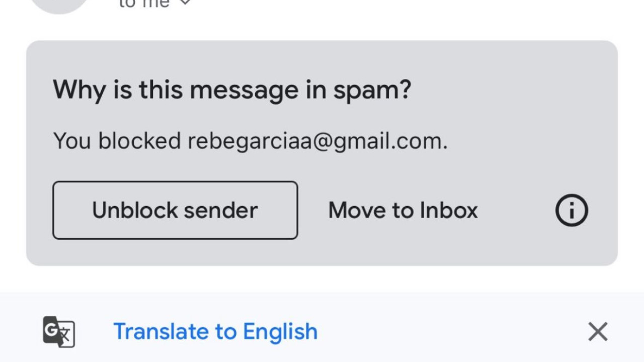The height and width of the screenshot is (362, 644).
Task: Expand recipient details chevron next to 'to me'
Action: pyautogui.click(x=185, y=3)
